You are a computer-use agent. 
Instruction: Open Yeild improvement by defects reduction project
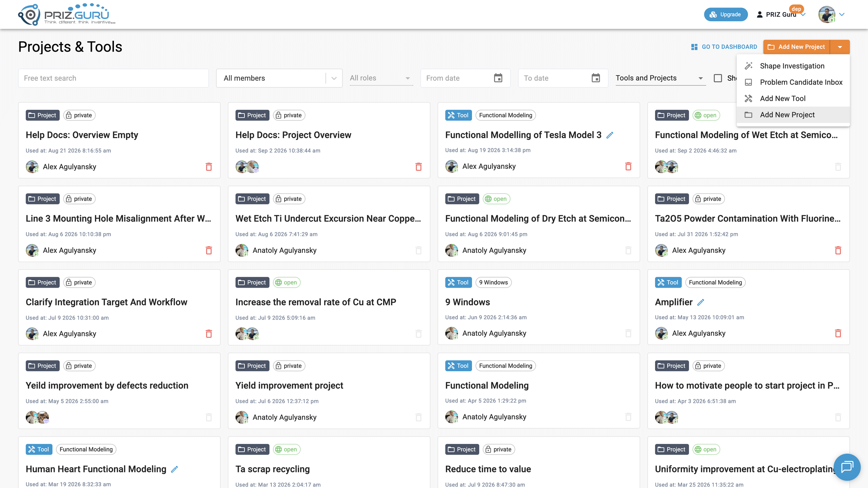point(107,386)
